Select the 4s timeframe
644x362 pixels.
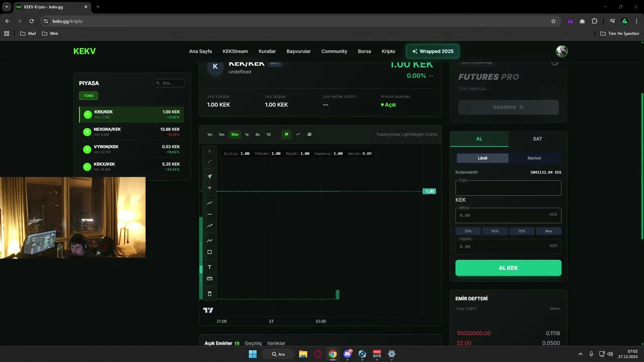(258, 135)
